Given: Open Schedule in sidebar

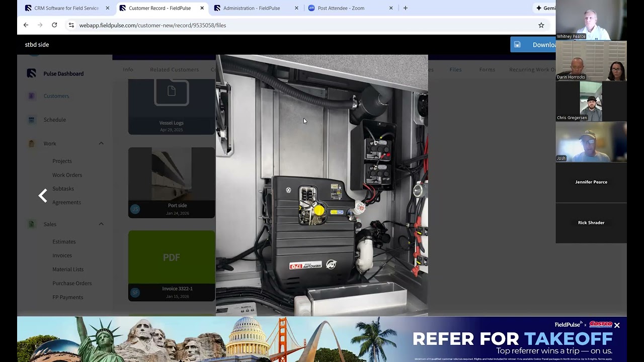Looking at the screenshot, I should (54, 120).
